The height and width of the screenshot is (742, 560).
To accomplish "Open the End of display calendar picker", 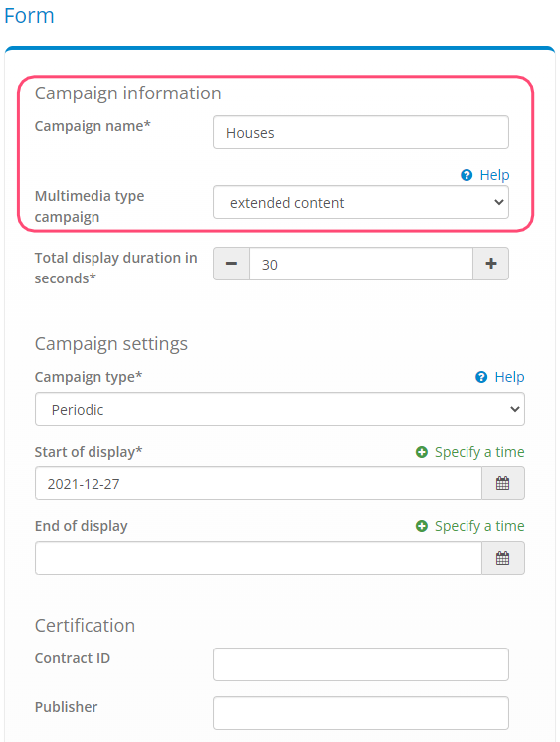I will click(502, 558).
